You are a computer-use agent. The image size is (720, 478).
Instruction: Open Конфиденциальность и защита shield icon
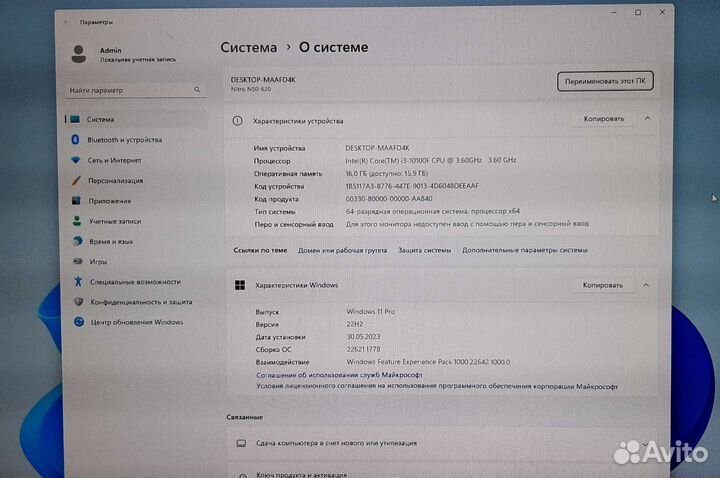(79, 302)
